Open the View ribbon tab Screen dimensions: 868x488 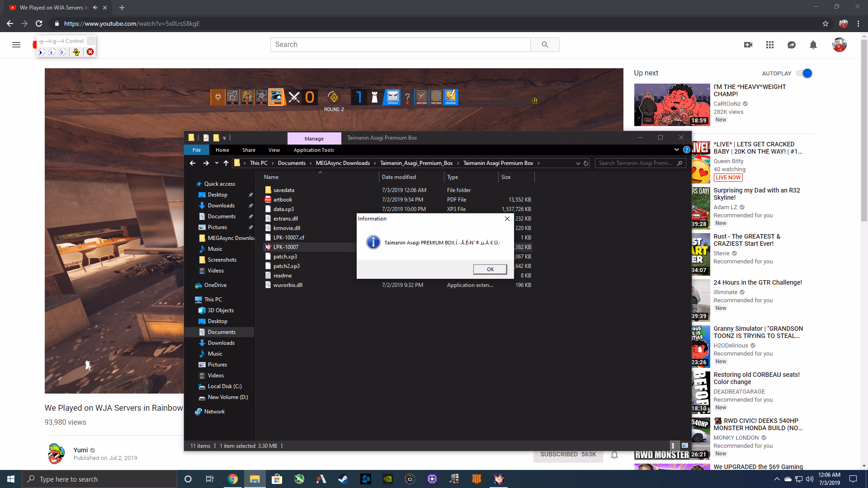(274, 150)
